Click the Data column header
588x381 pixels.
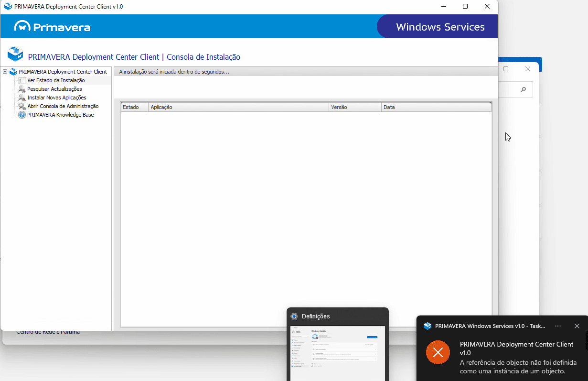(436, 107)
